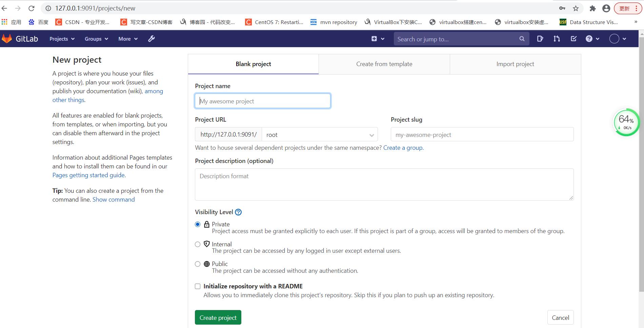Screen dimensions: 644x328
Task: Expand the Groups menu
Action: (x=97, y=39)
